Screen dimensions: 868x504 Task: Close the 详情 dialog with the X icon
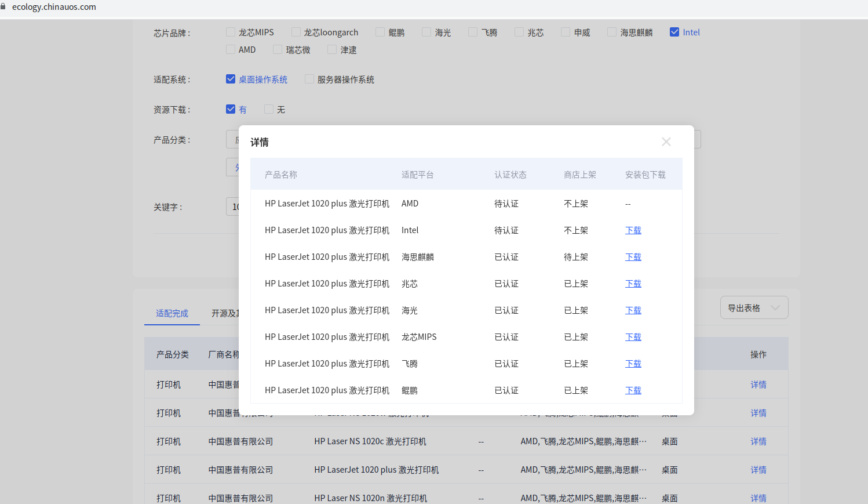pyautogui.click(x=666, y=142)
